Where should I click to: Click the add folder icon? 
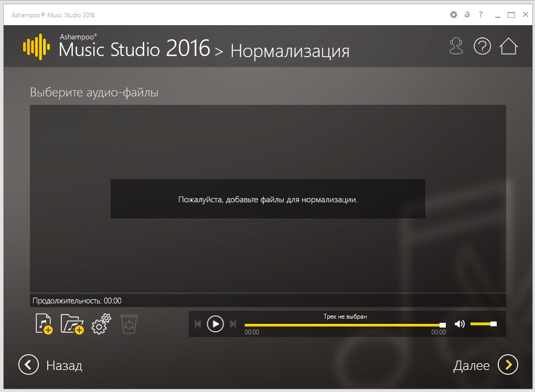point(72,324)
